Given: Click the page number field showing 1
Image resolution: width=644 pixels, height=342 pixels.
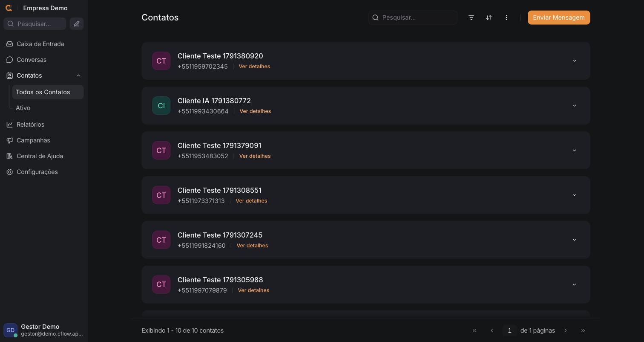Looking at the screenshot, I should [x=509, y=330].
